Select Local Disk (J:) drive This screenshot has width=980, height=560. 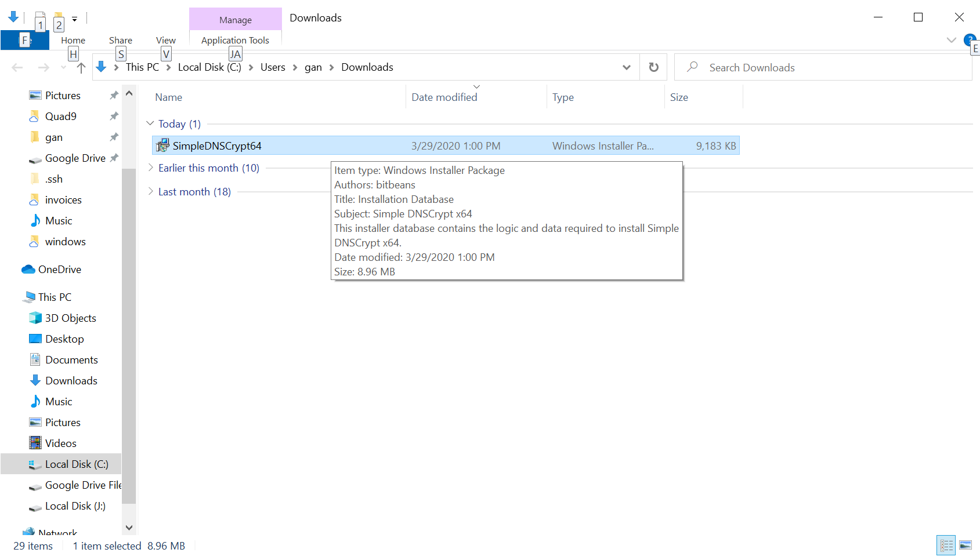[x=75, y=506]
